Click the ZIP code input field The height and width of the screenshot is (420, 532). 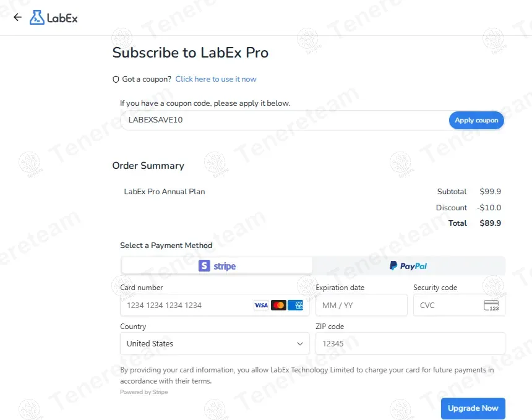point(410,343)
